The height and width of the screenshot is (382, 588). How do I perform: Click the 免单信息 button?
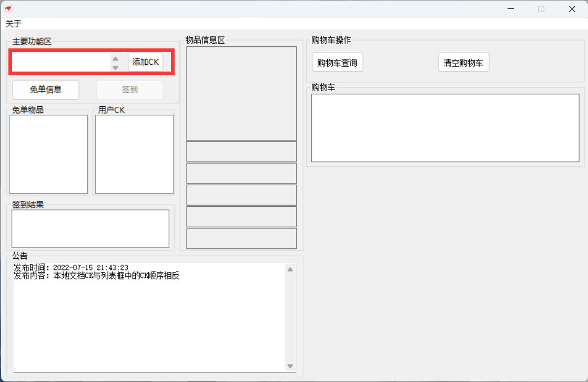point(46,89)
